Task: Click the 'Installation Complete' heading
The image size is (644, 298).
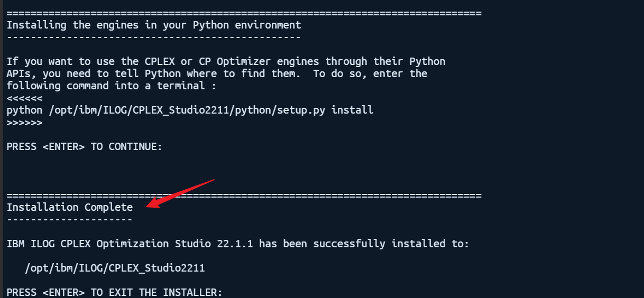Action: (x=70, y=207)
